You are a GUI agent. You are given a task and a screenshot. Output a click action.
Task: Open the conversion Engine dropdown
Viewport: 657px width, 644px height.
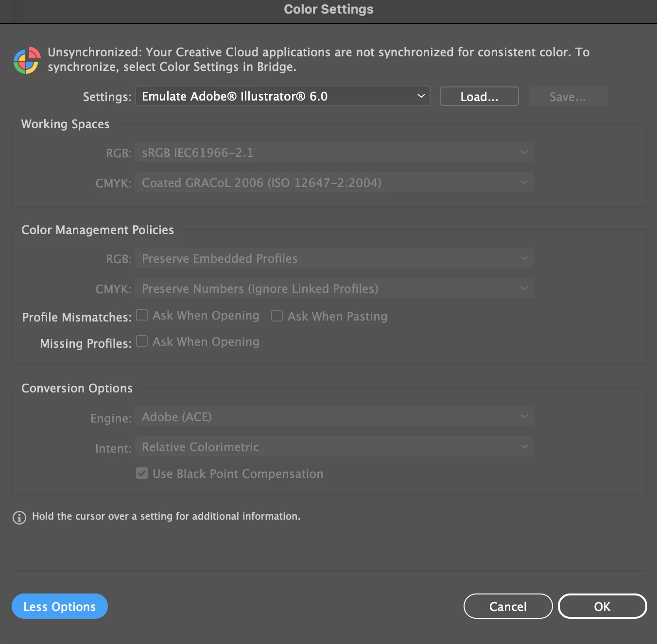click(x=334, y=417)
